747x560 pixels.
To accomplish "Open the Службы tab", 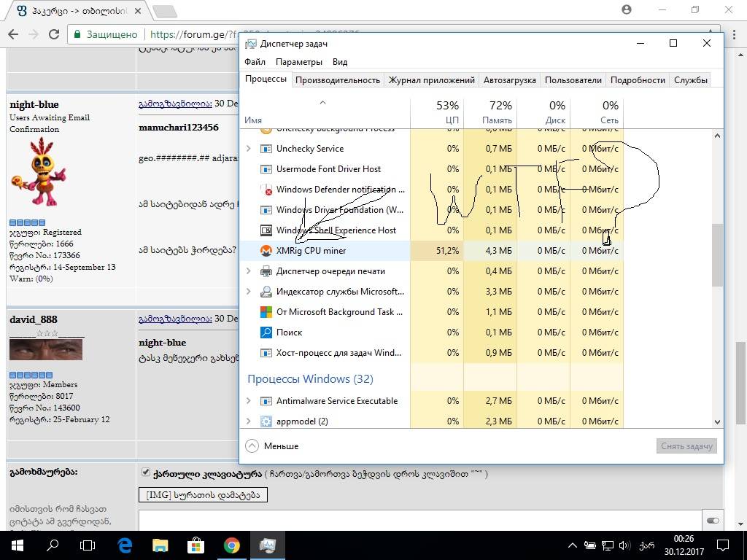I will click(690, 80).
